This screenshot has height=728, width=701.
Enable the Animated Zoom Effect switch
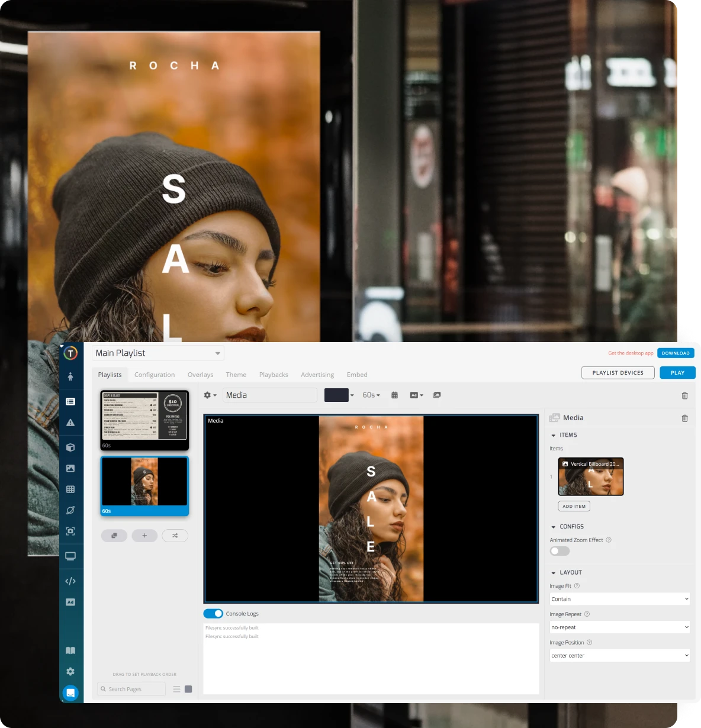(559, 551)
